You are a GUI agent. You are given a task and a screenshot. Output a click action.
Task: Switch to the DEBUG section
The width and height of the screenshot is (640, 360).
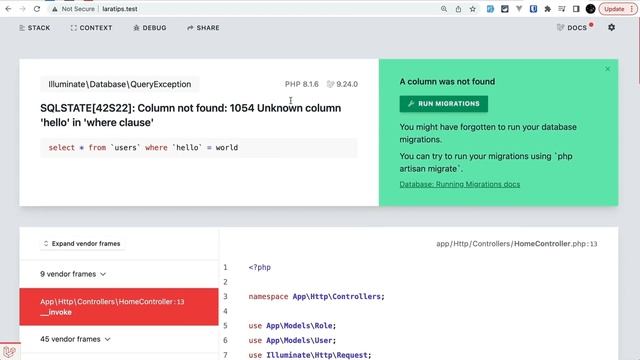point(150,28)
